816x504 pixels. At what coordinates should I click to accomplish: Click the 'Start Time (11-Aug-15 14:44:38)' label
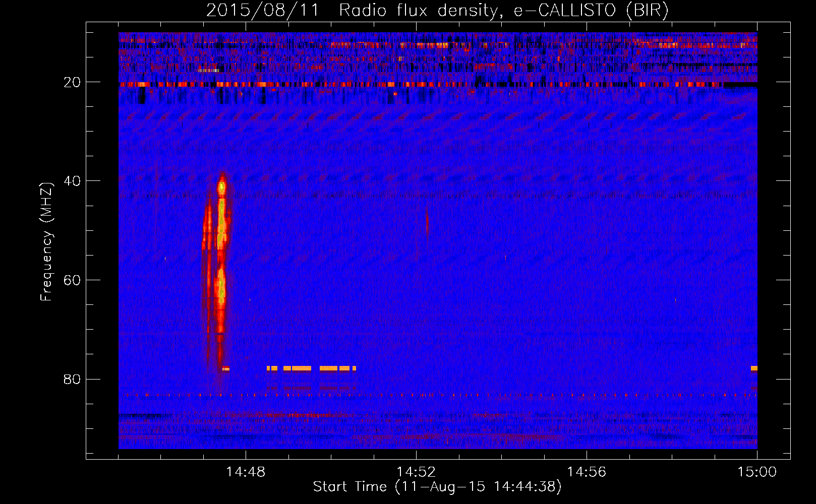coord(437,487)
